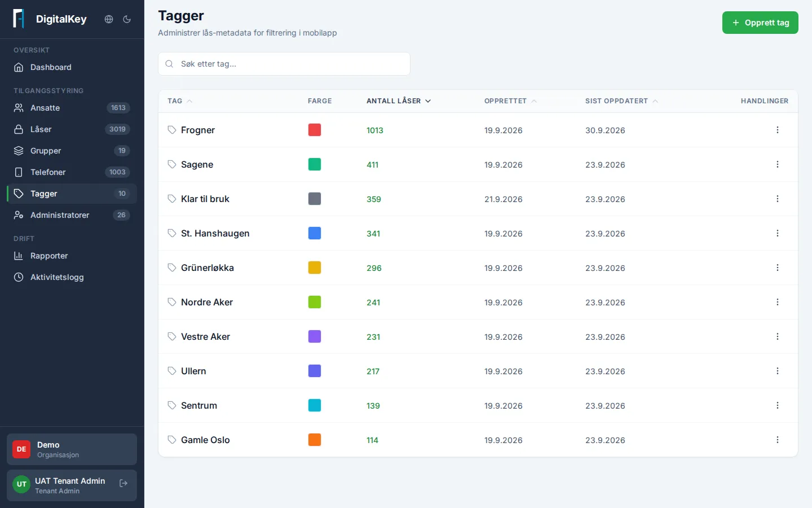Screen dimensions: 812x508
Task: Click the St. Hanshaugen tag name
Action: [x=215, y=233]
